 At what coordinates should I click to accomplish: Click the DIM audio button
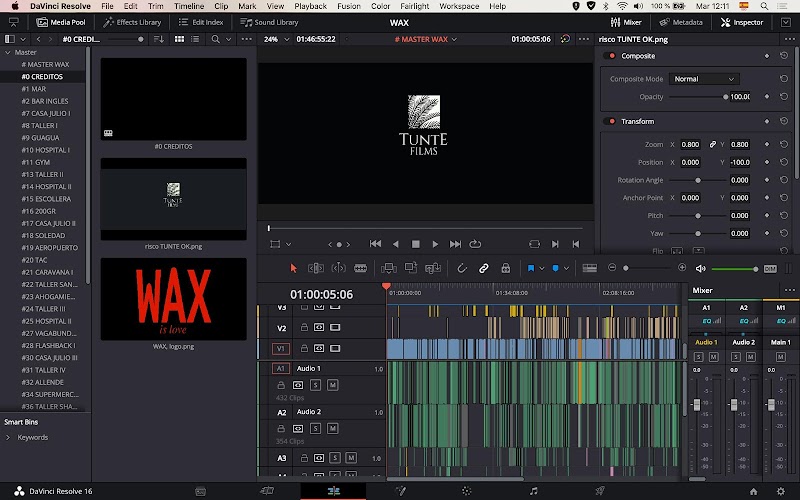click(770, 268)
